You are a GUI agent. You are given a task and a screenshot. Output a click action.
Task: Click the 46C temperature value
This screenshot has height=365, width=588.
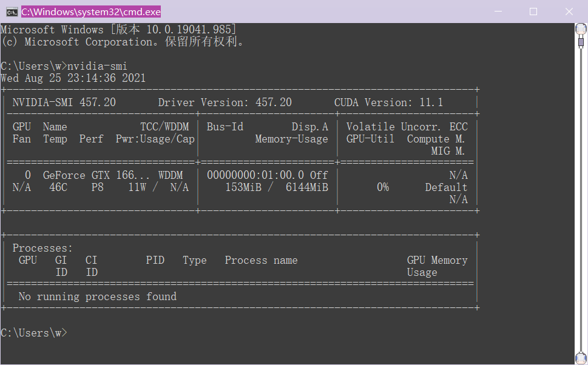click(x=58, y=187)
